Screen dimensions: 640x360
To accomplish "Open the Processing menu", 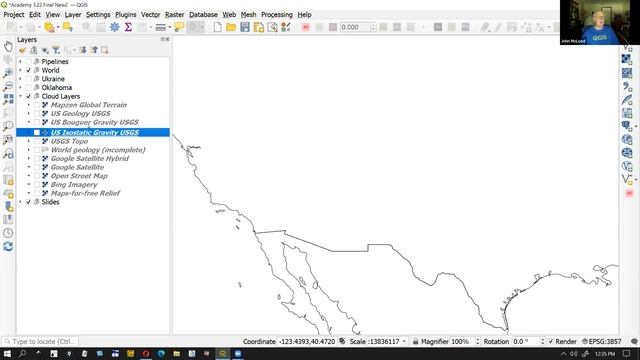I will 277,15.
